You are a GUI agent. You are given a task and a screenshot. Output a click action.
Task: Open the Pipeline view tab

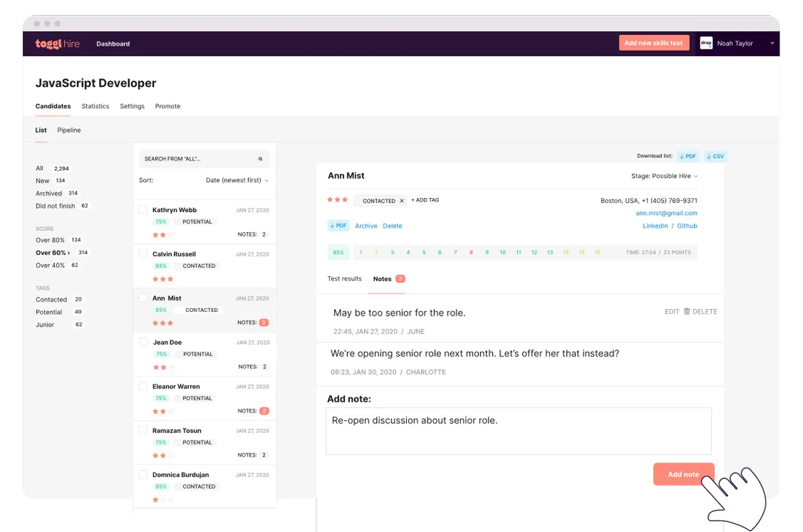coord(69,130)
